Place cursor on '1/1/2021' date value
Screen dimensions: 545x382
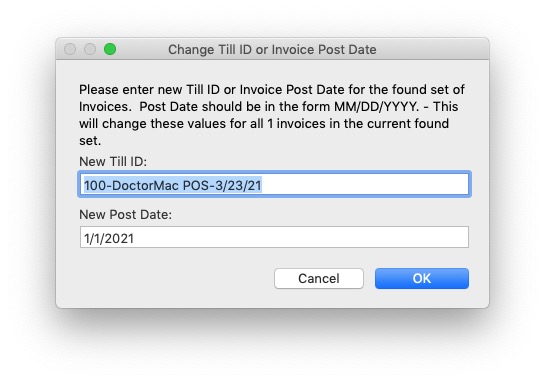(x=109, y=239)
